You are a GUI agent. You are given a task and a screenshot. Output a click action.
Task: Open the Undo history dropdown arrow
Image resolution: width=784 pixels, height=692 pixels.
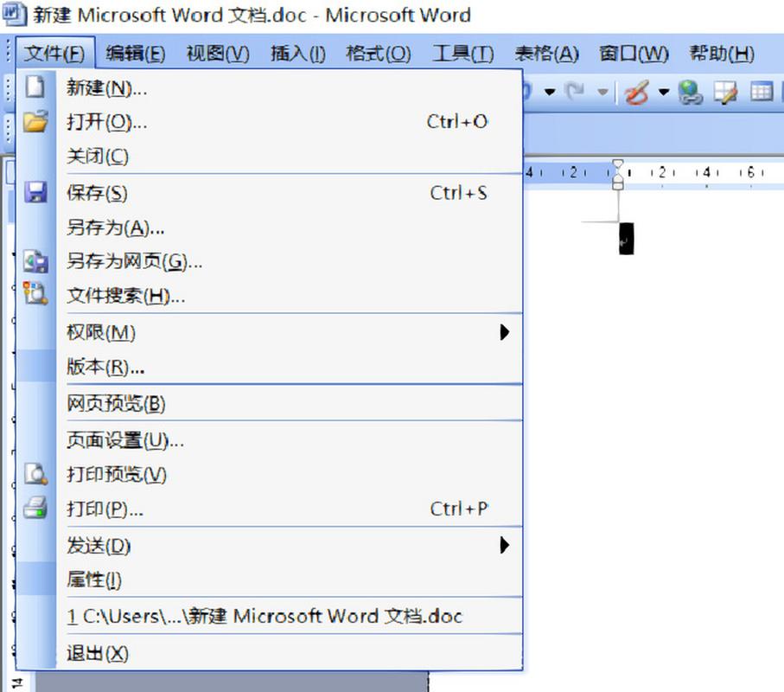(550, 92)
